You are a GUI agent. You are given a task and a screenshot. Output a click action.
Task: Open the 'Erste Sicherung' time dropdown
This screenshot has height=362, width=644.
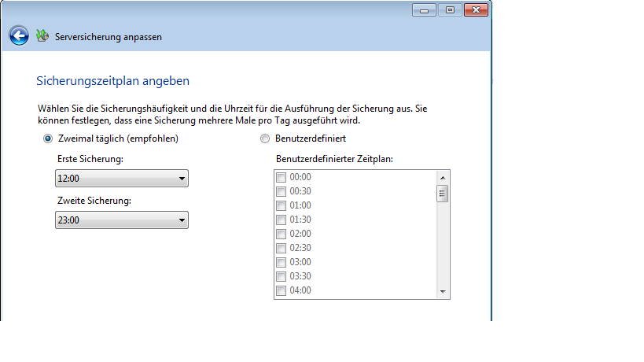tap(122, 179)
